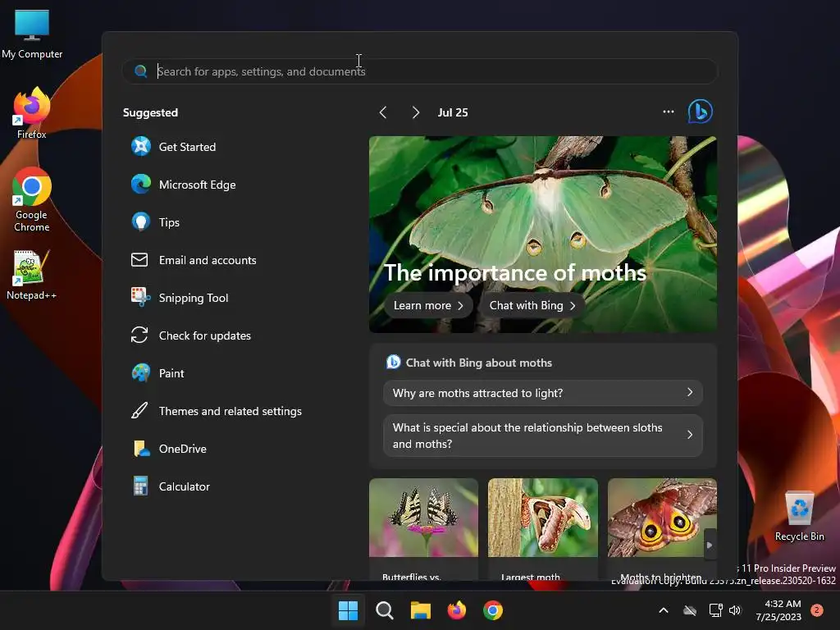Screen dimensions: 840x630
Task: Click the search apps and settings field
Action: [420, 71]
